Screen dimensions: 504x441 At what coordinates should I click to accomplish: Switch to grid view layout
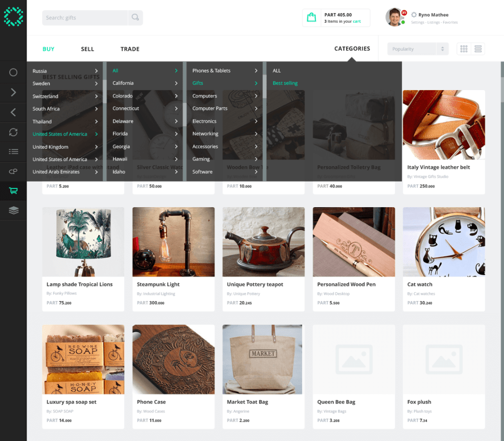[x=464, y=49]
